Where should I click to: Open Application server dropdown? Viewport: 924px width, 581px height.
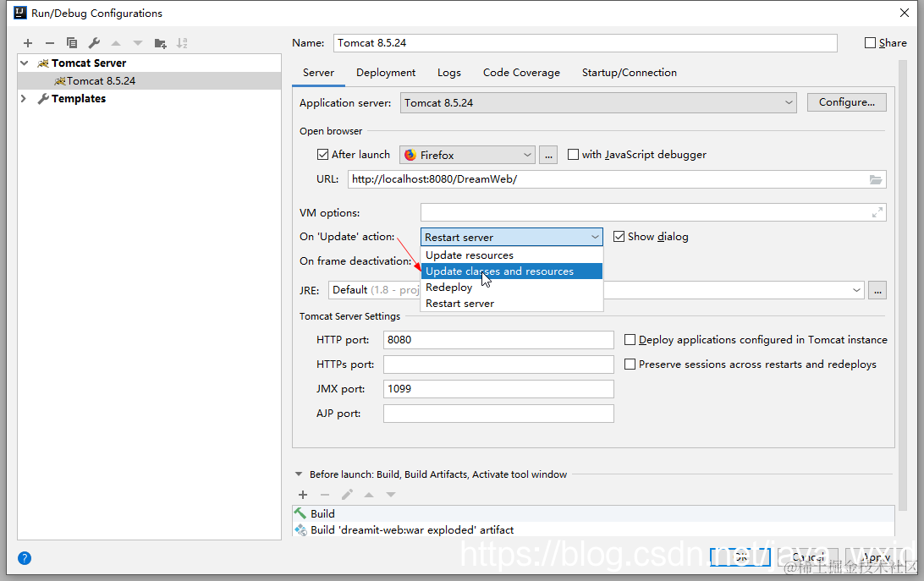click(x=598, y=102)
